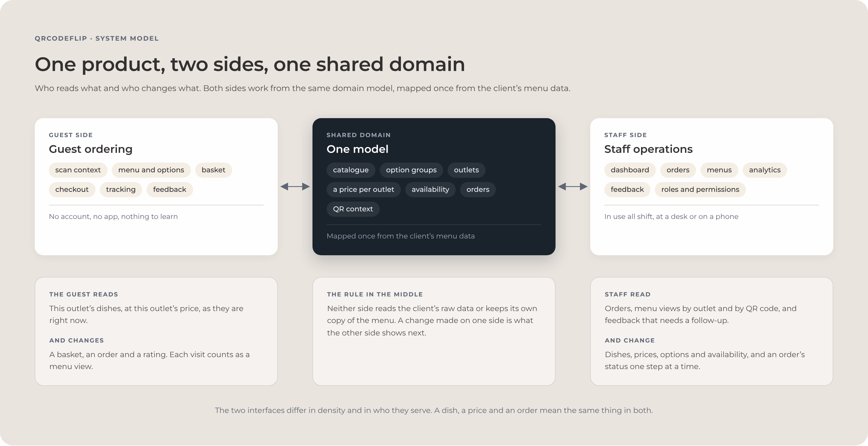Click the 'SHARED DOMAIN' label
868x446 pixels.
(359, 135)
